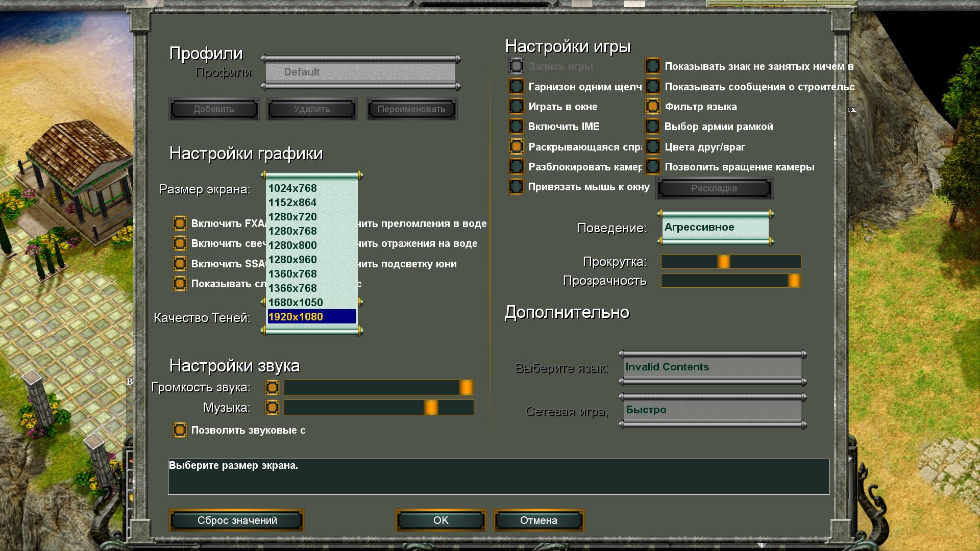Enable Гарнизон одним щелчком option
The image size is (980, 551).
517,87
